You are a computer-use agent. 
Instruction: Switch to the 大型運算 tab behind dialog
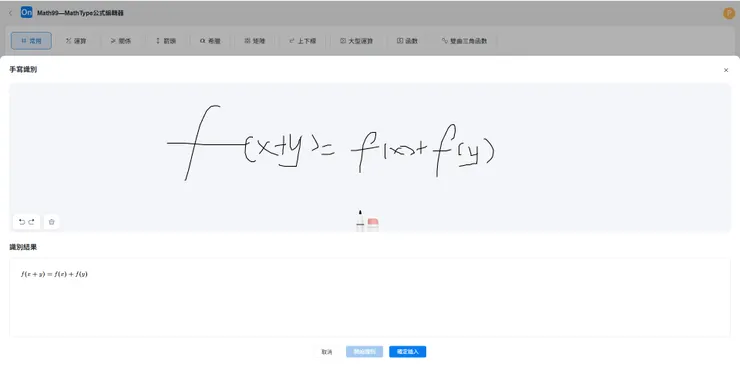click(x=357, y=41)
